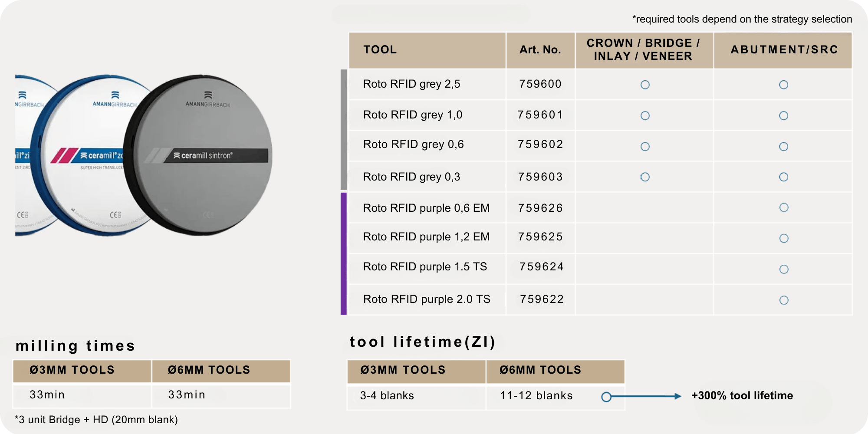Viewport: 868px width, 434px height.
Task: Select the Roto RFID grey 0,6 tool name
Action: tap(414, 144)
